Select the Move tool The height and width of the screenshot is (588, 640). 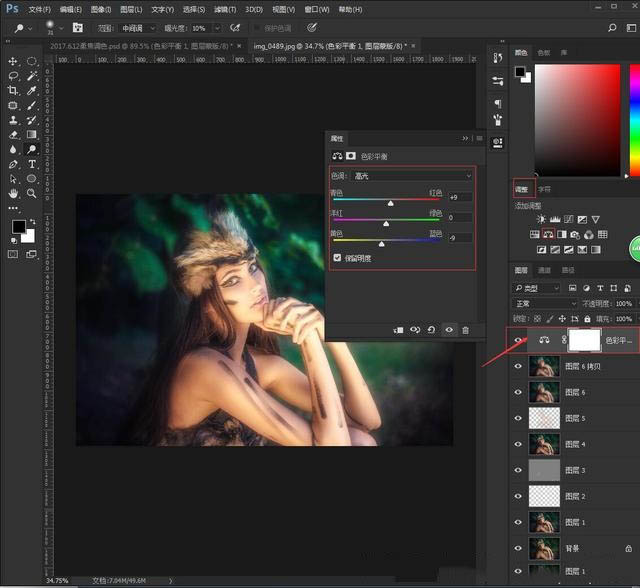(13, 62)
